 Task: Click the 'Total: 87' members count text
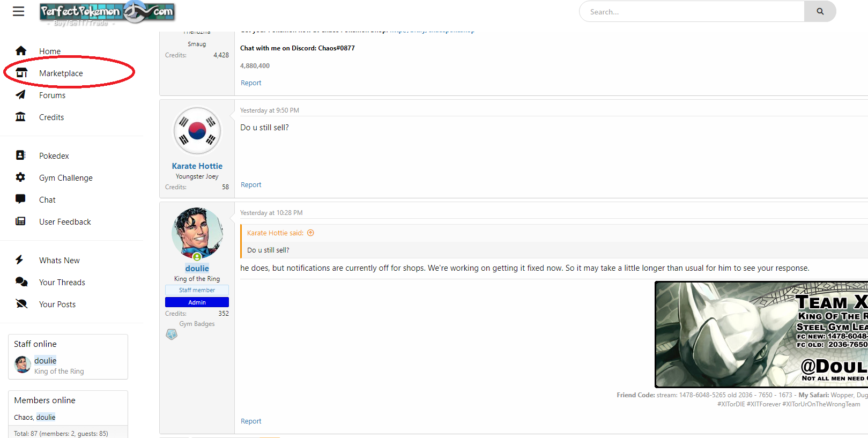(61, 434)
